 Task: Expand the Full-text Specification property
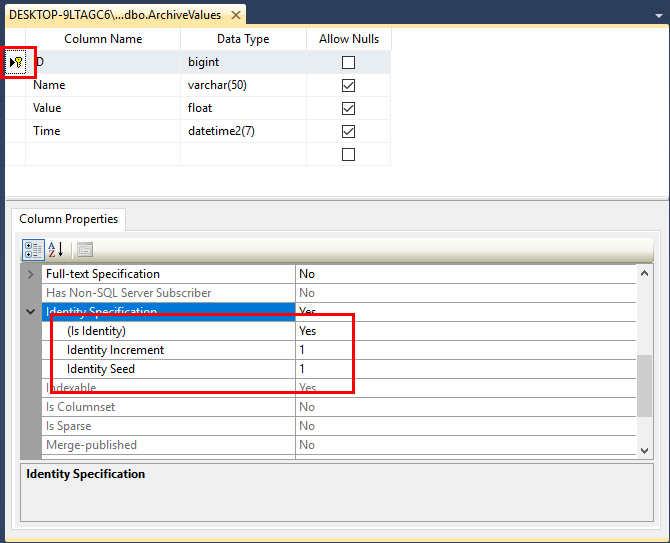(30, 274)
